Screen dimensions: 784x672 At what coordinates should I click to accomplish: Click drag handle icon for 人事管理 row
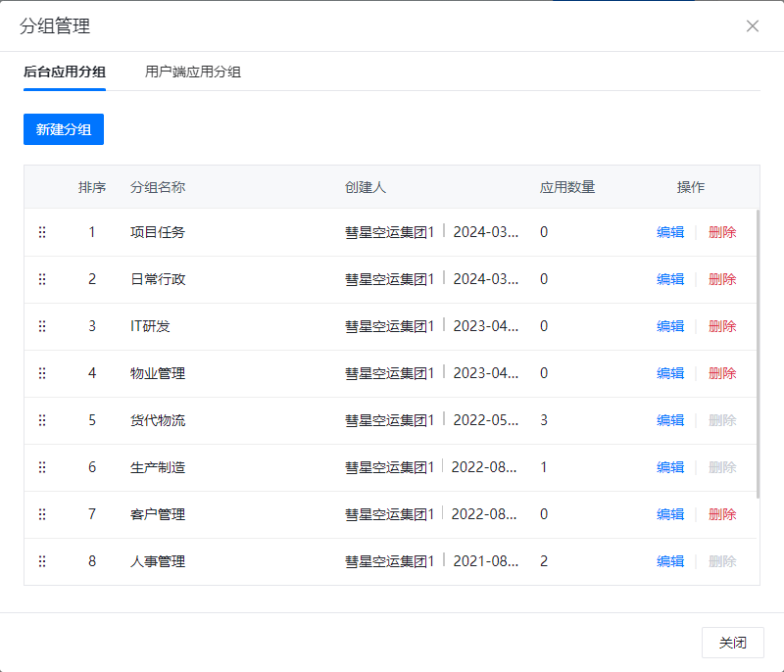tap(42, 561)
